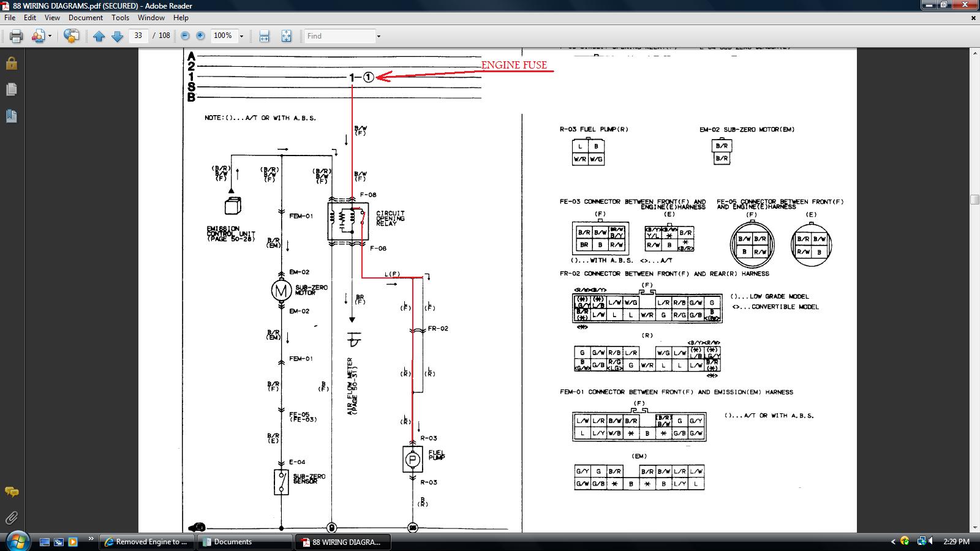Open the Pages panel in sidebar
The width and height of the screenshot is (980, 551).
pyautogui.click(x=11, y=89)
